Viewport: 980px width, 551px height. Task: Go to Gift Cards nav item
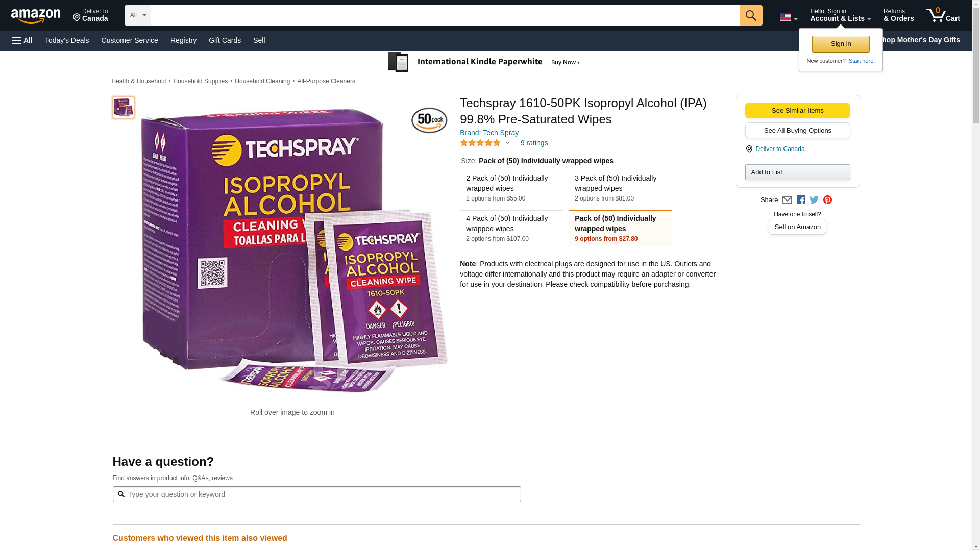pyautogui.click(x=225, y=40)
